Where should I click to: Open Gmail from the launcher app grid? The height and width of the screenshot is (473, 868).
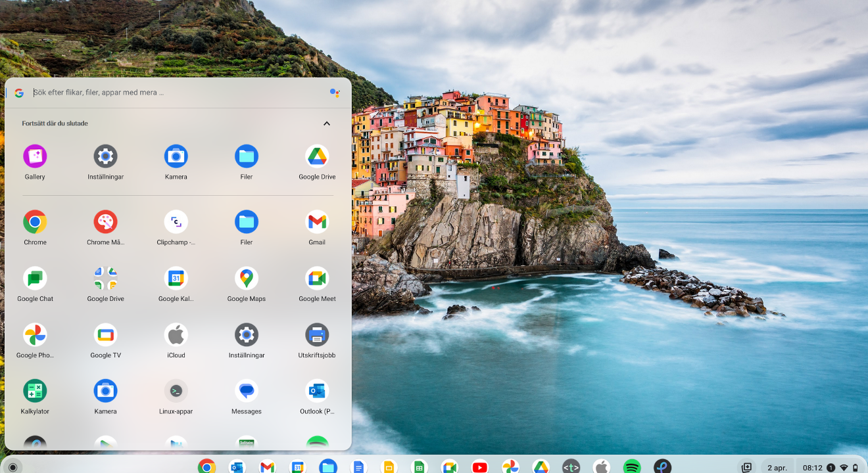[317, 222]
